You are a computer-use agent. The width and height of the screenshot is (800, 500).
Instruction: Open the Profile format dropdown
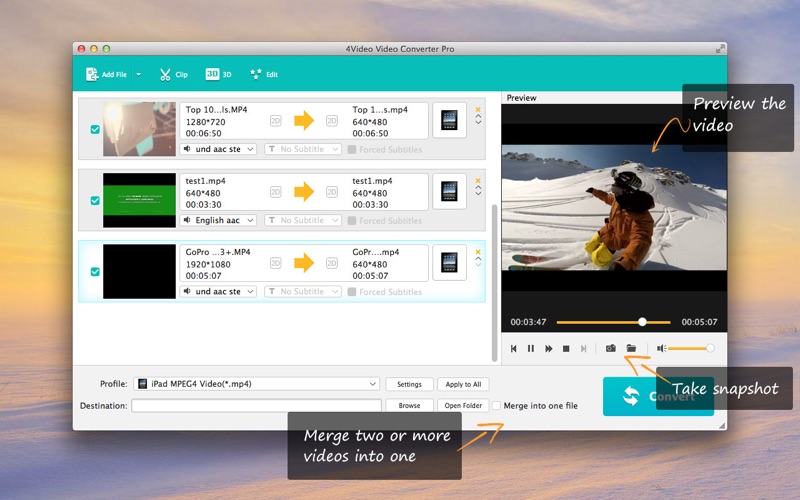(256, 384)
